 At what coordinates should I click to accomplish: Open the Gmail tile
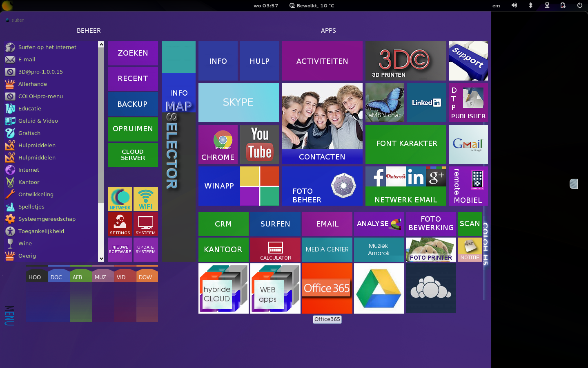tap(468, 144)
